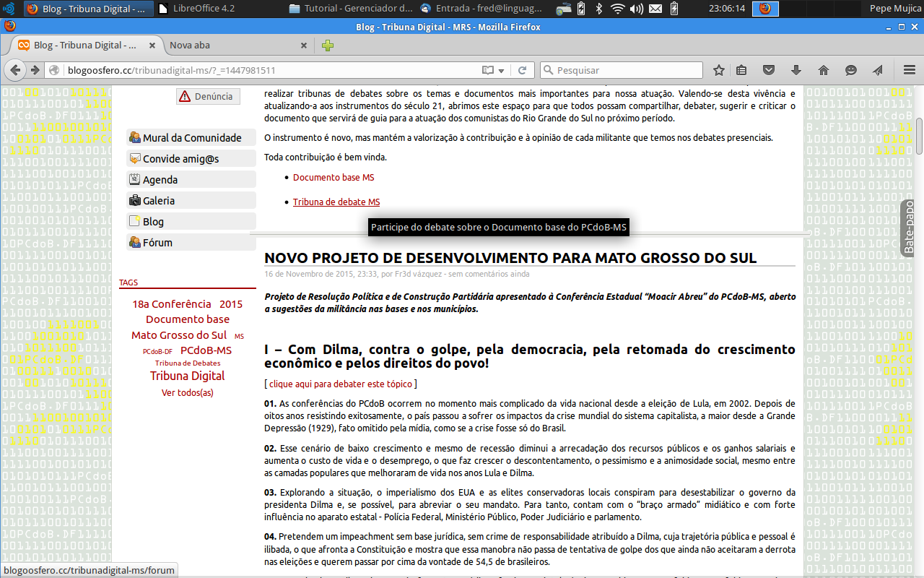
Task: Bookmark this page with the star icon
Action: pyautogui.click(x=719, y=70)
